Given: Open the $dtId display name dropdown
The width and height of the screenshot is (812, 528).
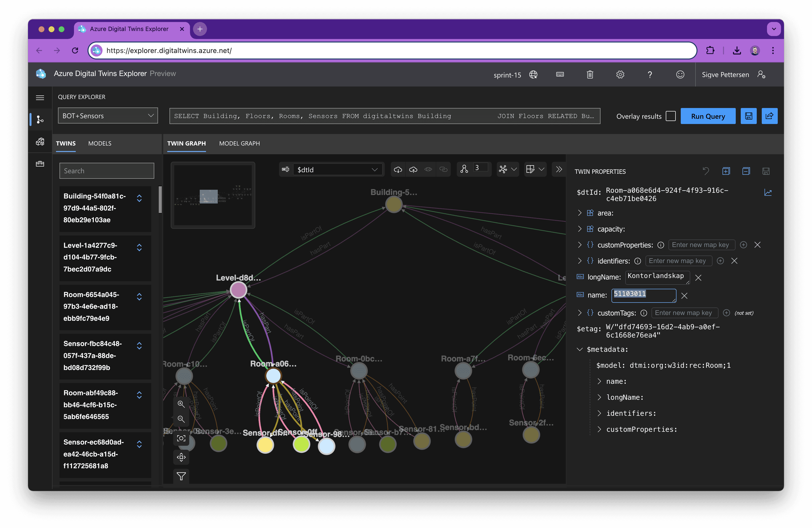Looking at the screenshot, I should tap(337, 169).
